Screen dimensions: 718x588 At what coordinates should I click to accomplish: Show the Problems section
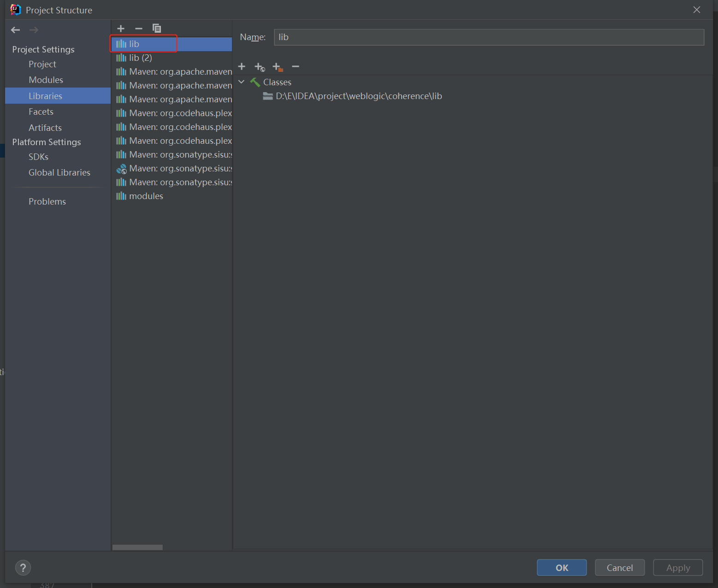point(47,202)
